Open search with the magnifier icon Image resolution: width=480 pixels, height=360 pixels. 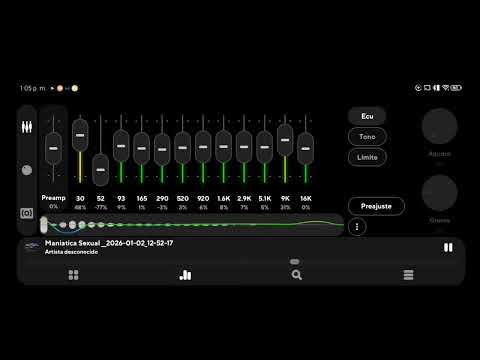coord(297,275)
